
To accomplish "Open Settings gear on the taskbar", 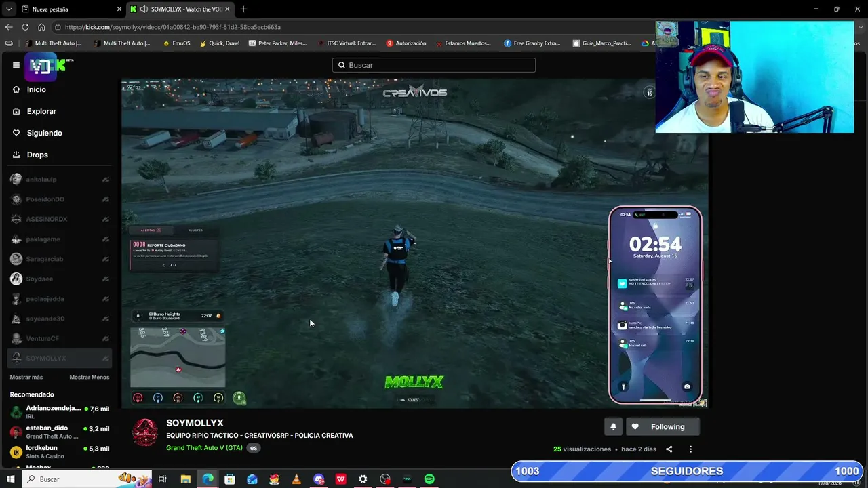I will (x=363, y=479).
